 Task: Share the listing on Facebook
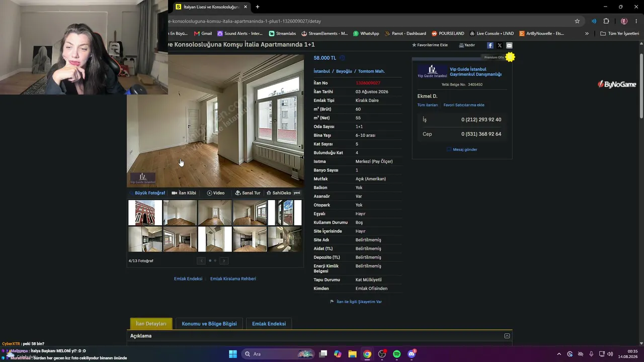490,45
